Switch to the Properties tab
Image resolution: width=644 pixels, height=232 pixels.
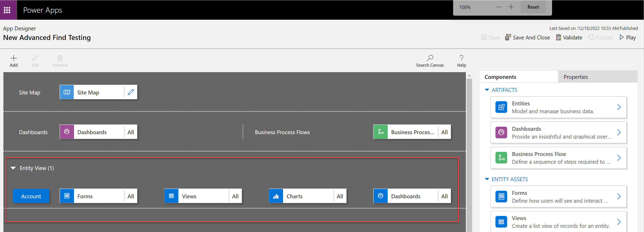pos(598,77)
